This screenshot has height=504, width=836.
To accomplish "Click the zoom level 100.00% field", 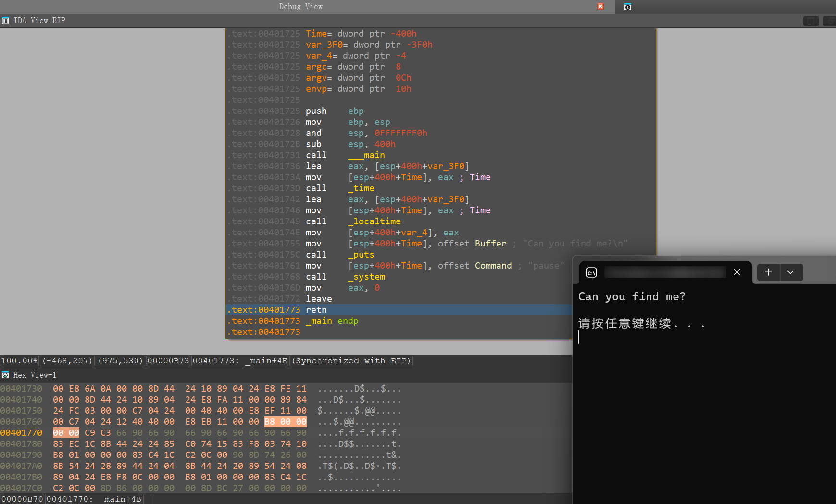I will tap(19, 361).
